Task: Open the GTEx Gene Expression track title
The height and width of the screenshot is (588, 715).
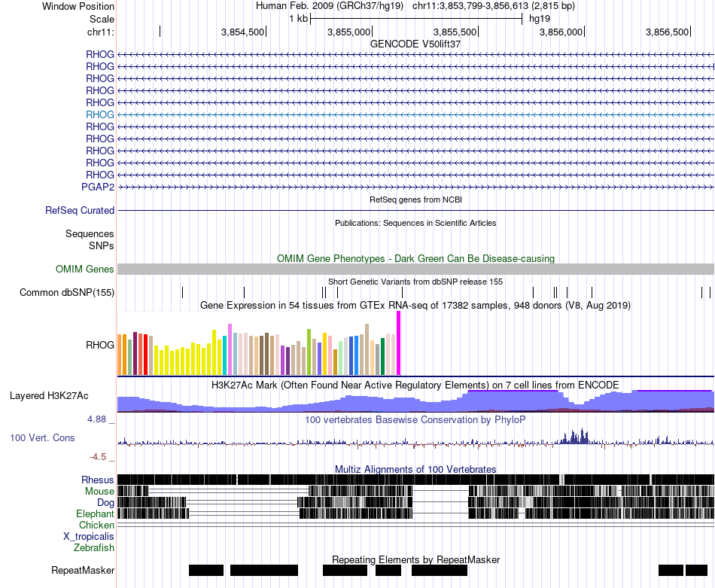Action: point(415,305)
